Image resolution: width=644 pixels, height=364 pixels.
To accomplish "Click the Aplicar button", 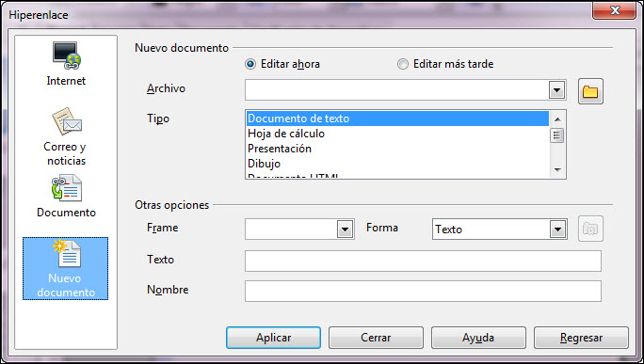I will tap(274, 338).
